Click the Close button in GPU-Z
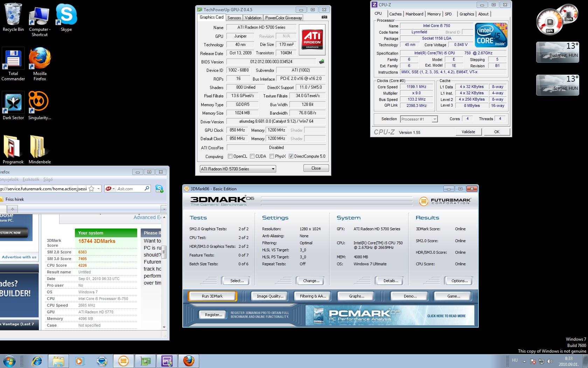The width and height of the screenshot is (588, 368). pyautogui.click(x=316, y=168)
